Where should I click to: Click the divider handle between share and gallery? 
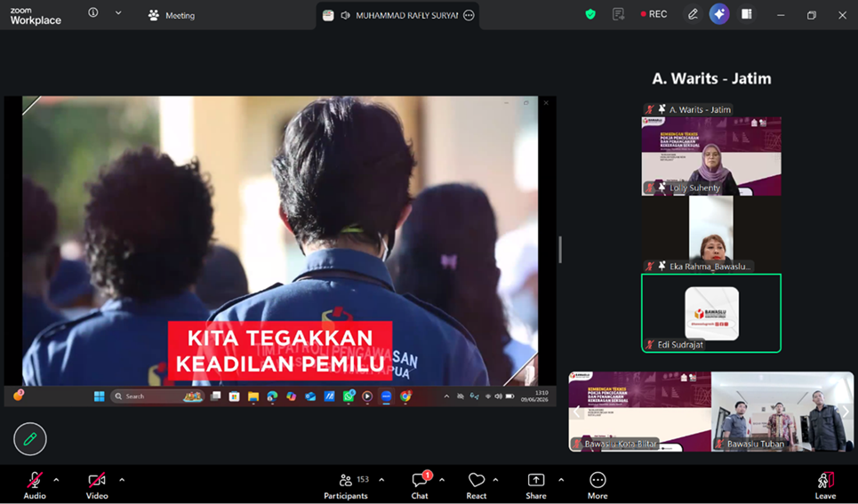coord(560,250)
